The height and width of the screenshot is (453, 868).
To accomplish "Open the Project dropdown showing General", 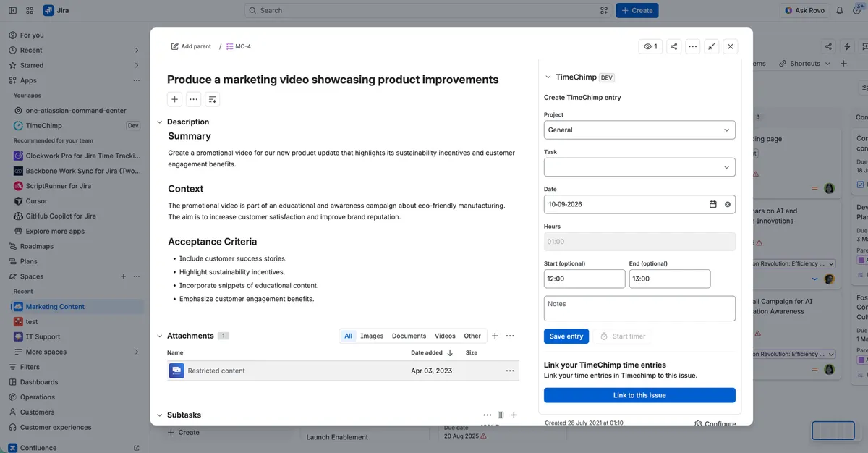I will [x=639, y=130].
